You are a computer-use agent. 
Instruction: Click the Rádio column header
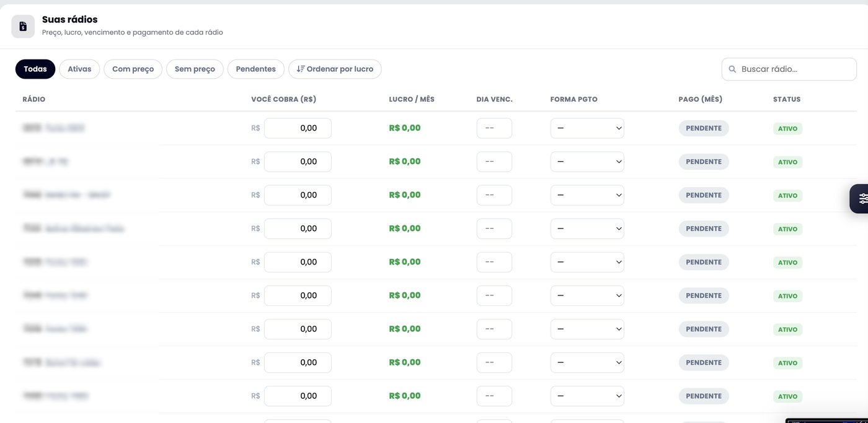34,99
